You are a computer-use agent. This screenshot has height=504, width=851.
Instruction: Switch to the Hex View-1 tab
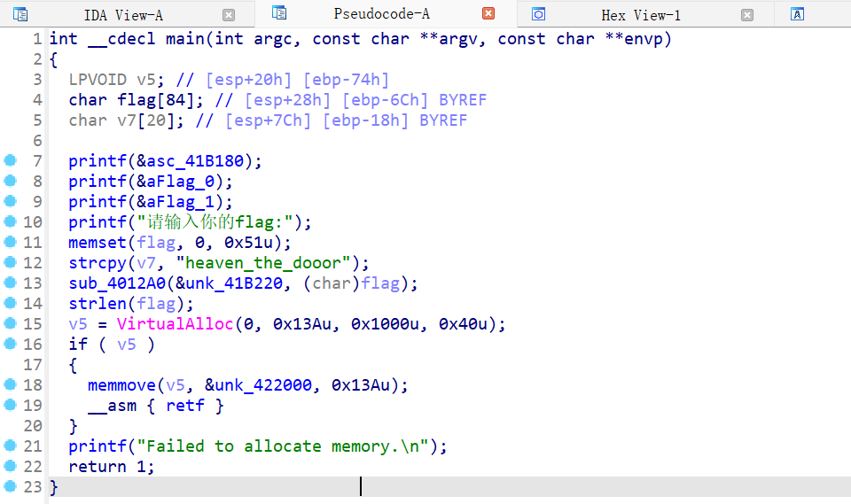tap(640, 15)
